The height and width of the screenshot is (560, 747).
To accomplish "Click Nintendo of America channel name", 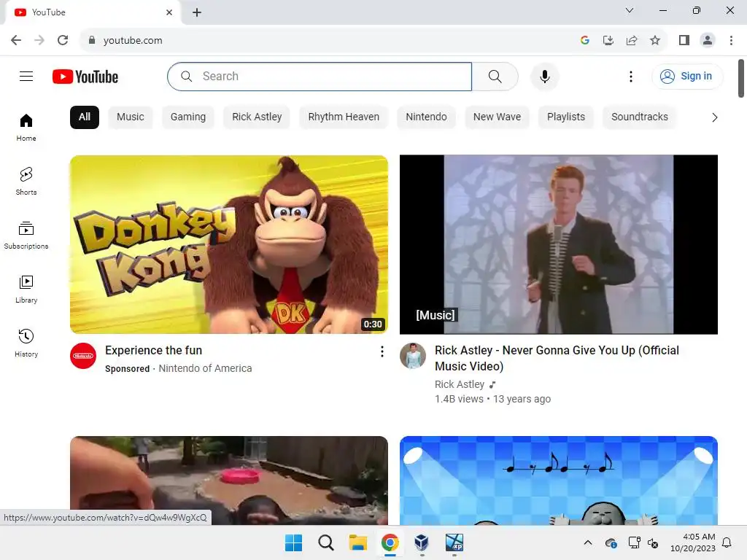I will (205, 368).
